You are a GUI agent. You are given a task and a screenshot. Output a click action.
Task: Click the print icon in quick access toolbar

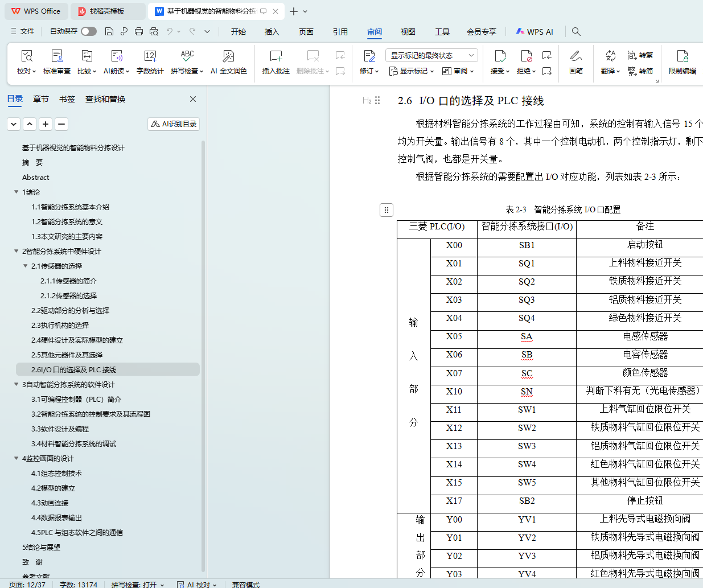click(139, 32)
